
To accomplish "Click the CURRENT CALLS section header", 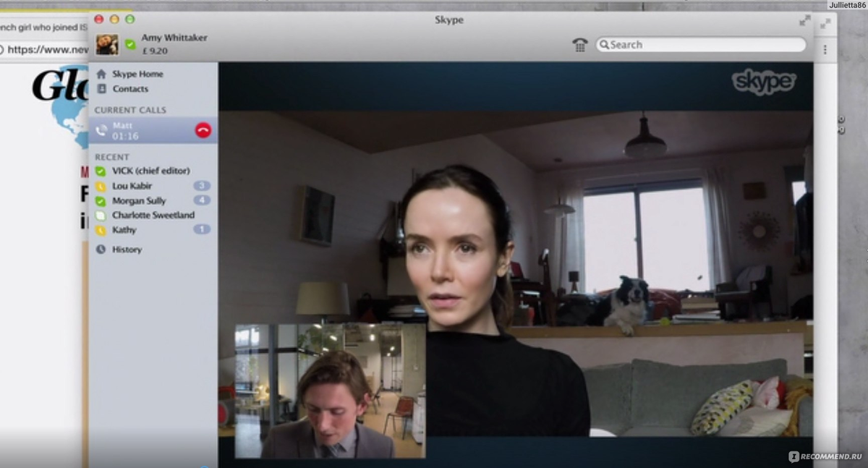I will tap(130, 110).
